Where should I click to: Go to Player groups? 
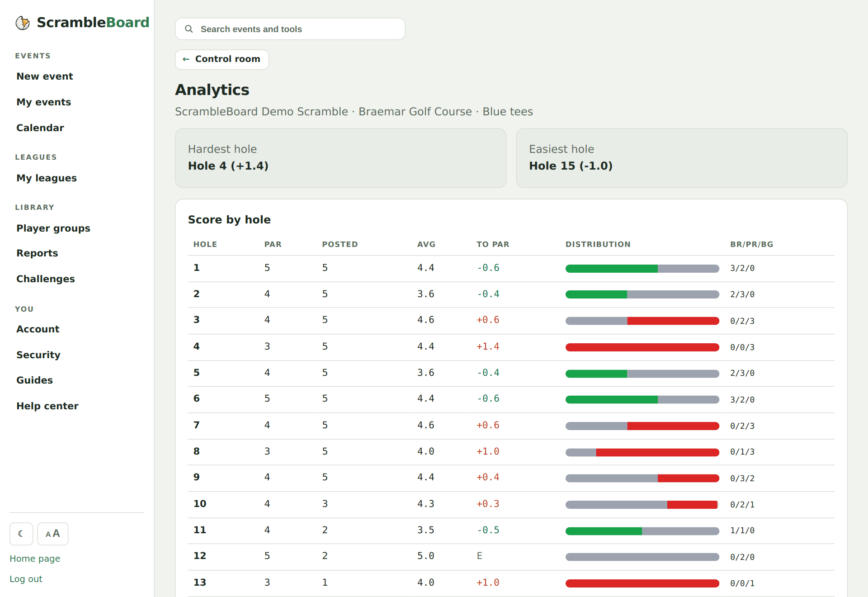(53, 228)
